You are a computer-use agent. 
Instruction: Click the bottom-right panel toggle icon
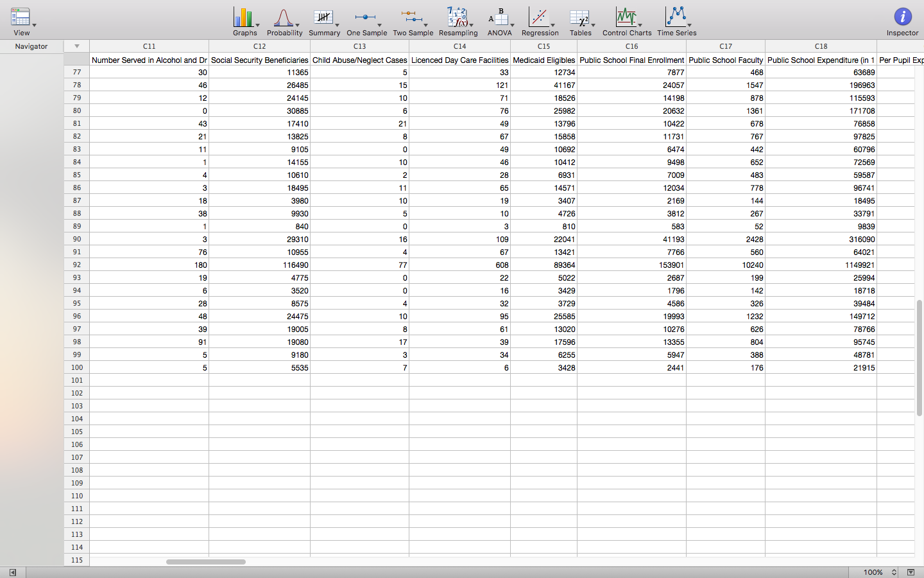pos(911,572)
